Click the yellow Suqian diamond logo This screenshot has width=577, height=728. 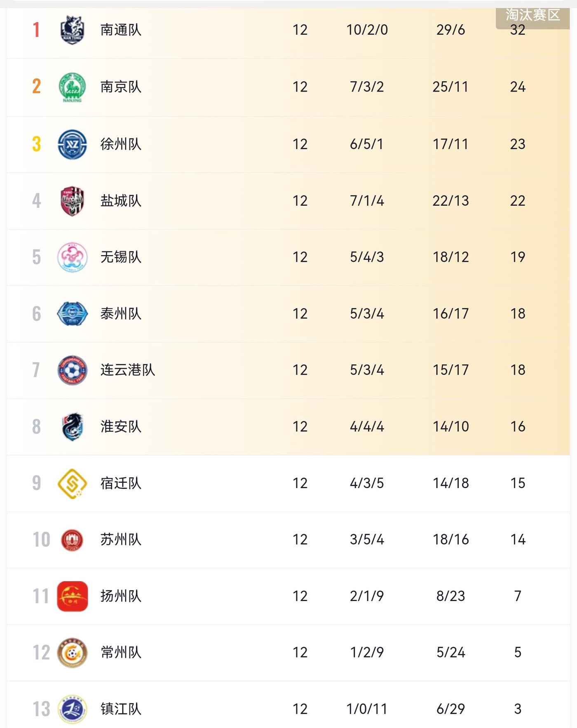[72, 483]
